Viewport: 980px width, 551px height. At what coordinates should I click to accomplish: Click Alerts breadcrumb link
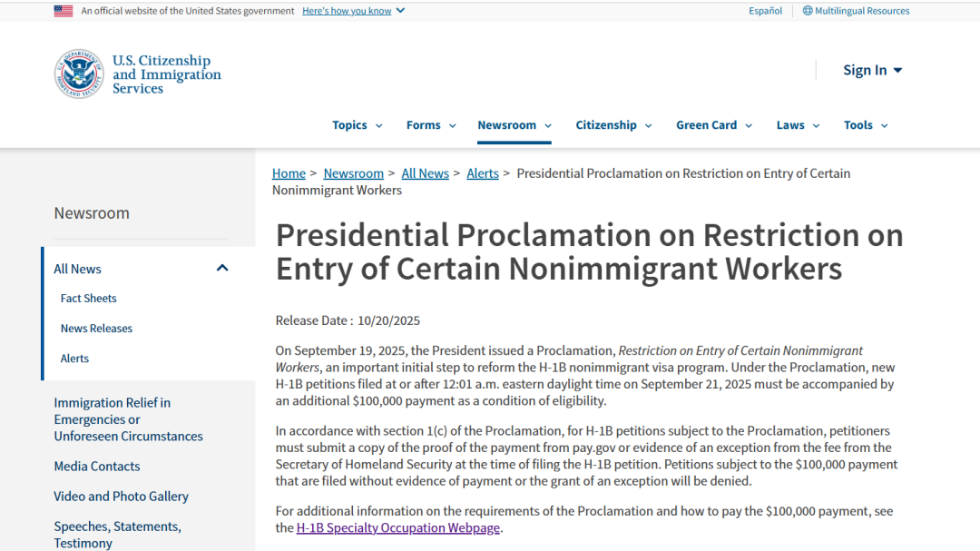(x=483, y=173)
